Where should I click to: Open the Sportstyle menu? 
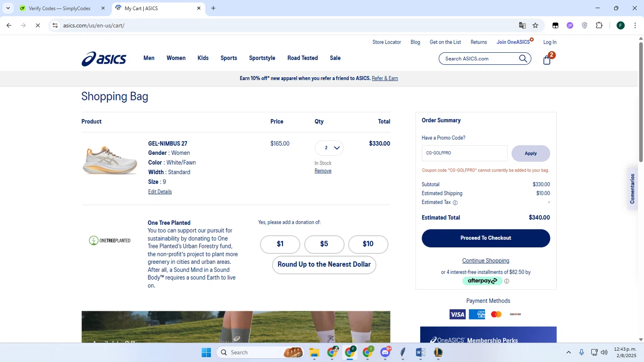pos(262,58)
